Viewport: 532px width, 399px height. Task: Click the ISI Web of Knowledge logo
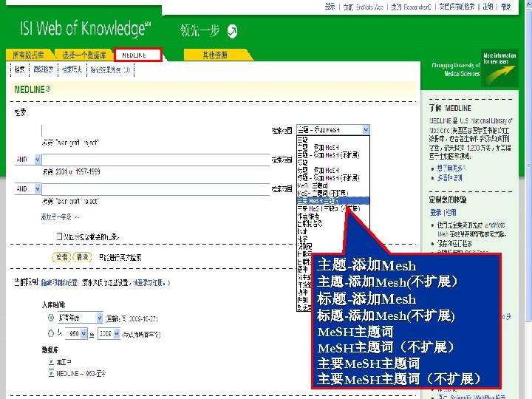click(85, 29)
